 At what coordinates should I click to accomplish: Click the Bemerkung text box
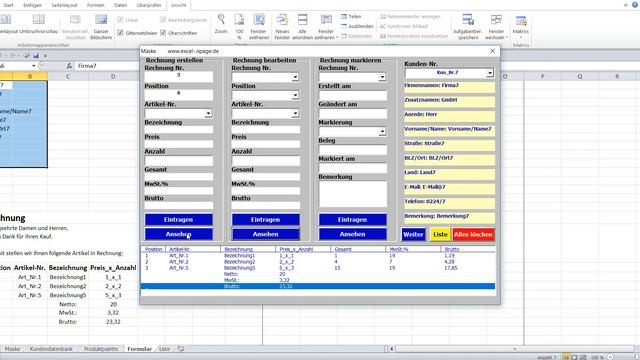tap(353, 194)
